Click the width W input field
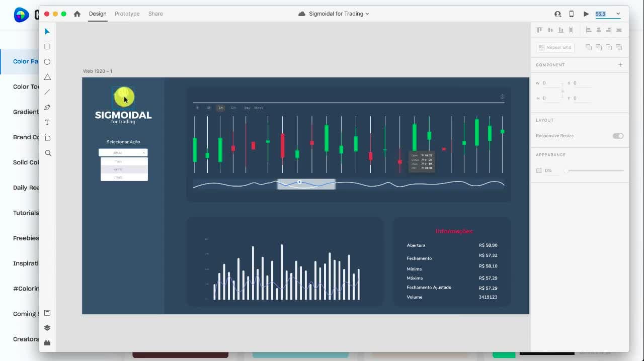 click(x=551, y=83)
